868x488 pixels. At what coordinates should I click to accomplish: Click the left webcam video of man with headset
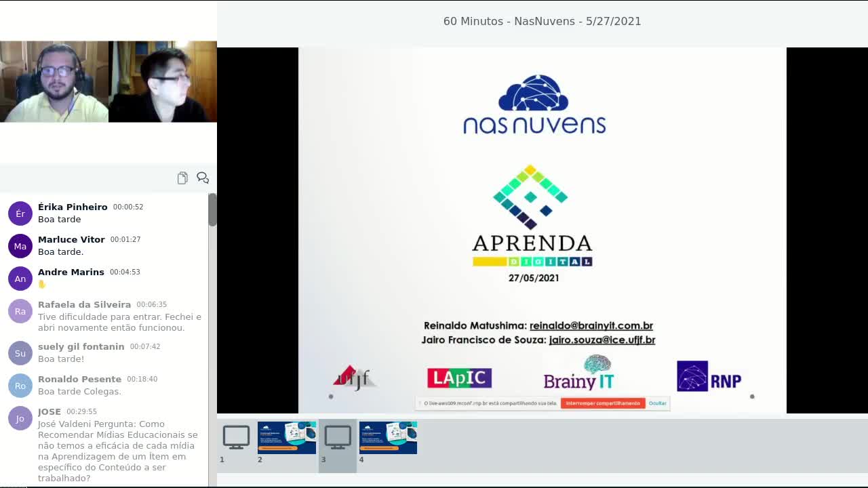pyautogui.click(x=54, y=81)
